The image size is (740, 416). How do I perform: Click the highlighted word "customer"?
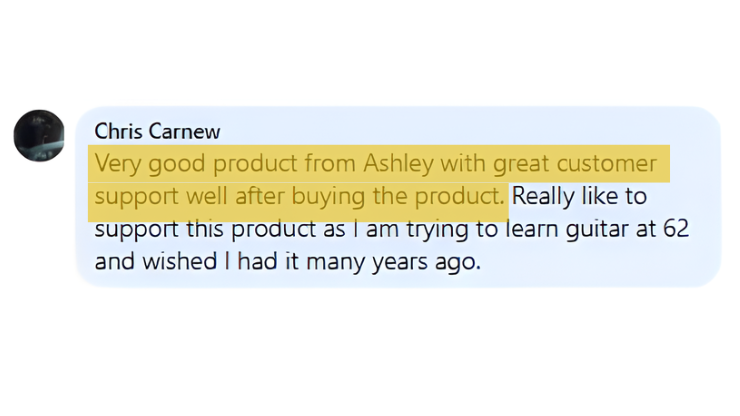(x=610, y=163)
